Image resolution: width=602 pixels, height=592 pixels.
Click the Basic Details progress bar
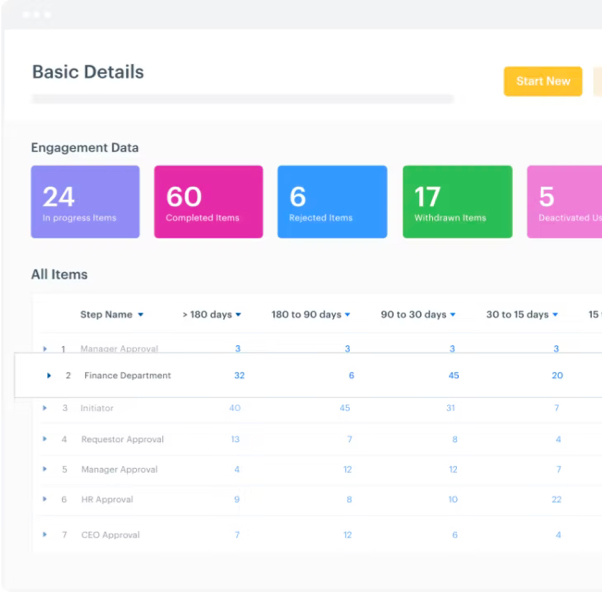242,99
